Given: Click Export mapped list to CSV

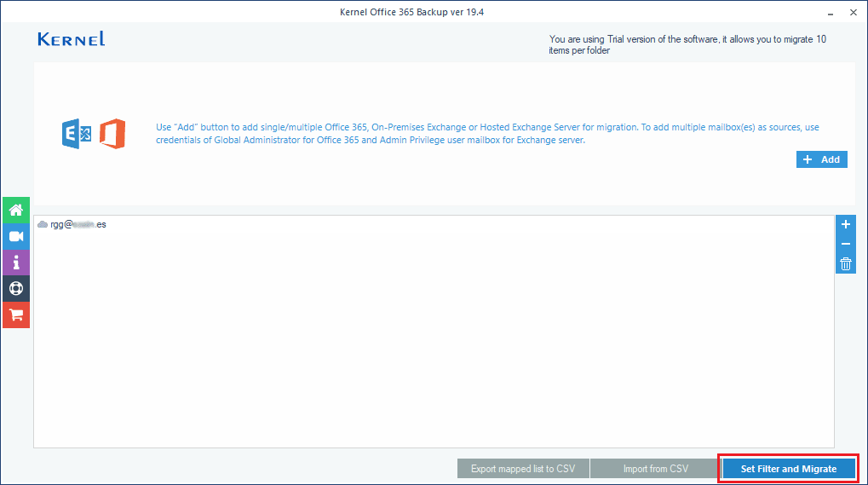Looking at the screenshot, I should pyautogui.click(x=523, y=469).
